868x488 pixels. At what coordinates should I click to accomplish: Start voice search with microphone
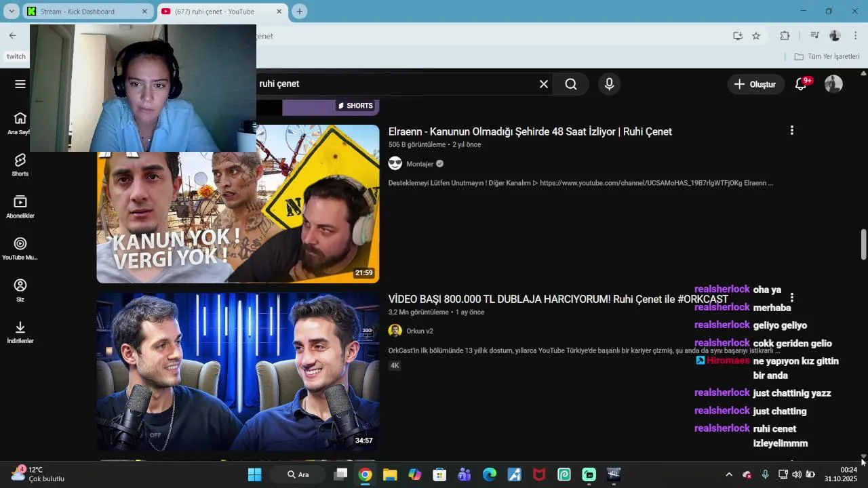pyautogui.click(x=609, y=84)
